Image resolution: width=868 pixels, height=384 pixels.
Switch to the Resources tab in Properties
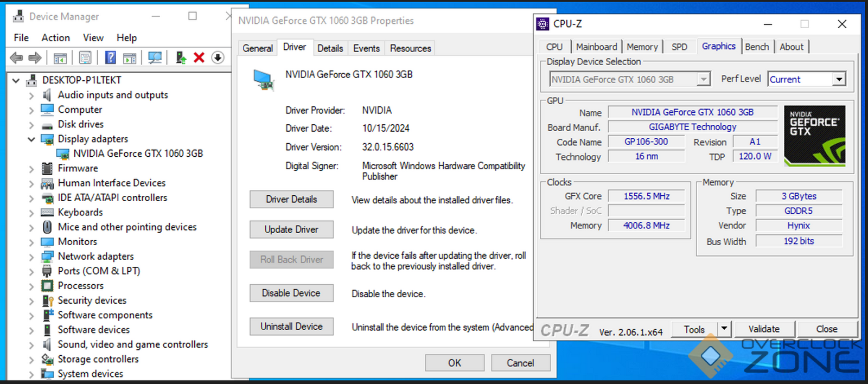tap(410, 48)
